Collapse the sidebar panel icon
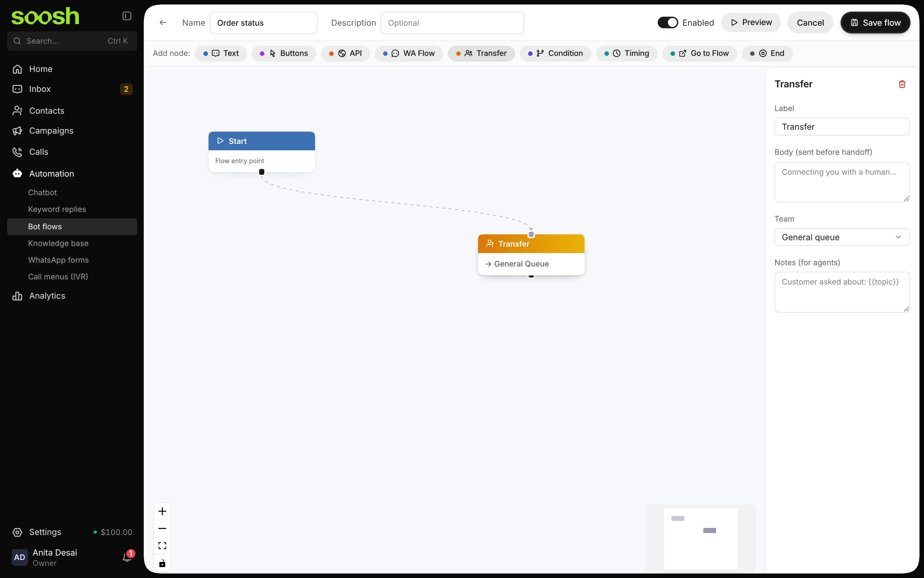This screenshot has height=578, width=924. pyautogui.click(x=127, y=16)
